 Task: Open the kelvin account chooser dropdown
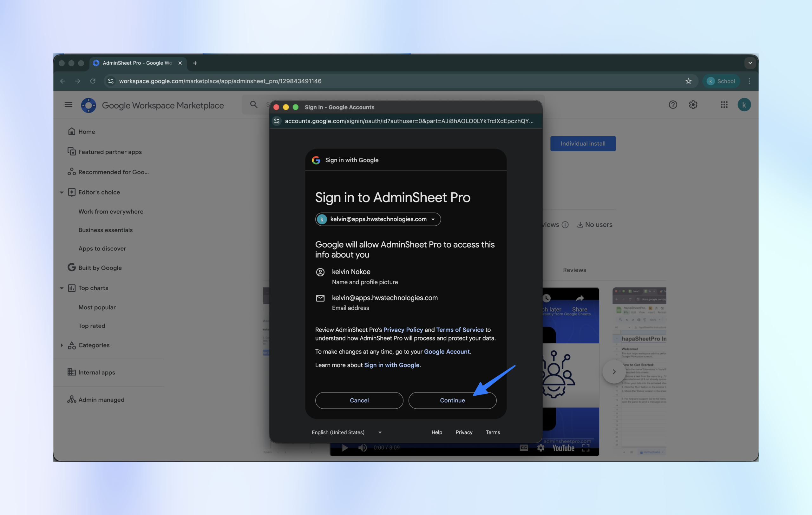[378, 219]
